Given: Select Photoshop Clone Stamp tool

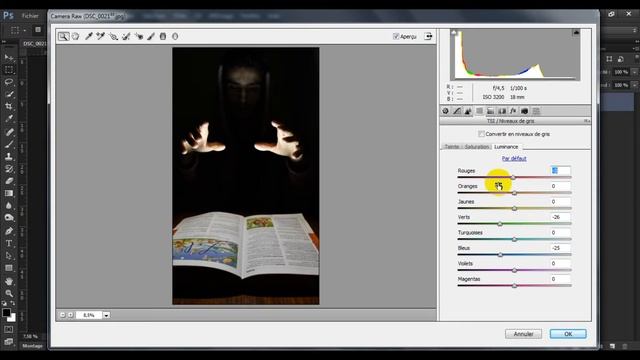Looking at the screenshot, I should pos(9,156).
